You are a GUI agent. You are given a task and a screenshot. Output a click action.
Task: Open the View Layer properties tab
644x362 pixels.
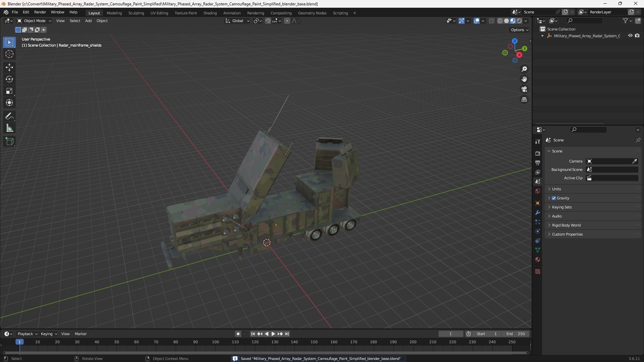pos(538,172)
